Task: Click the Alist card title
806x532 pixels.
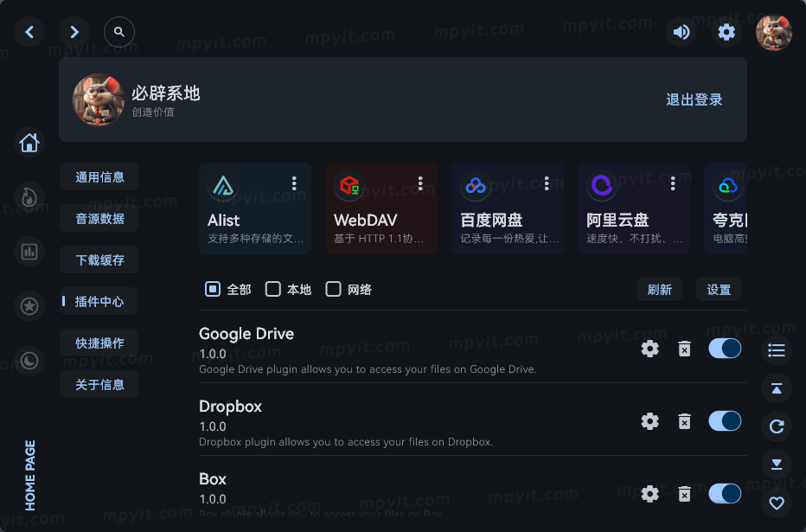Action: click(x=224, y=220)
